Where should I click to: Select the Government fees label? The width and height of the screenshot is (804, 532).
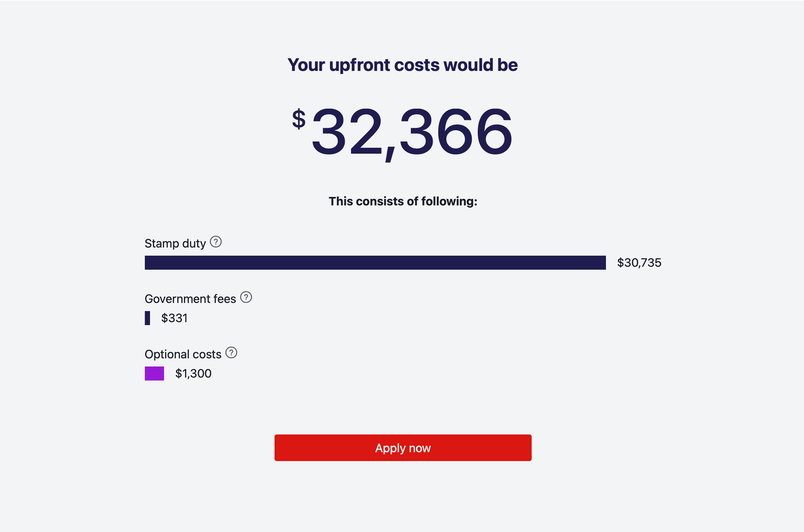190,299
